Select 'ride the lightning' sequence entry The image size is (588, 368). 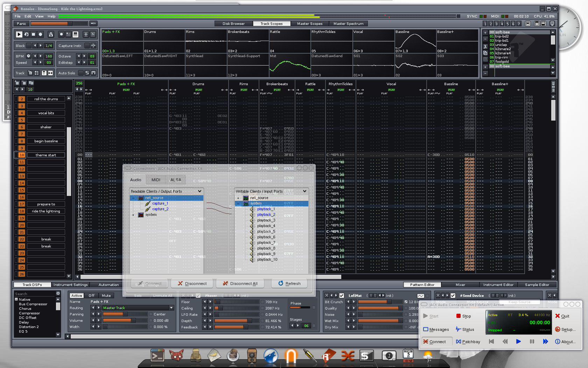[46, 211]
